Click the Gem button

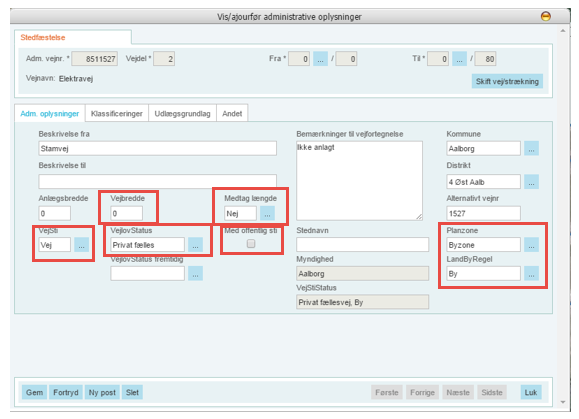(x=34, y=392)
